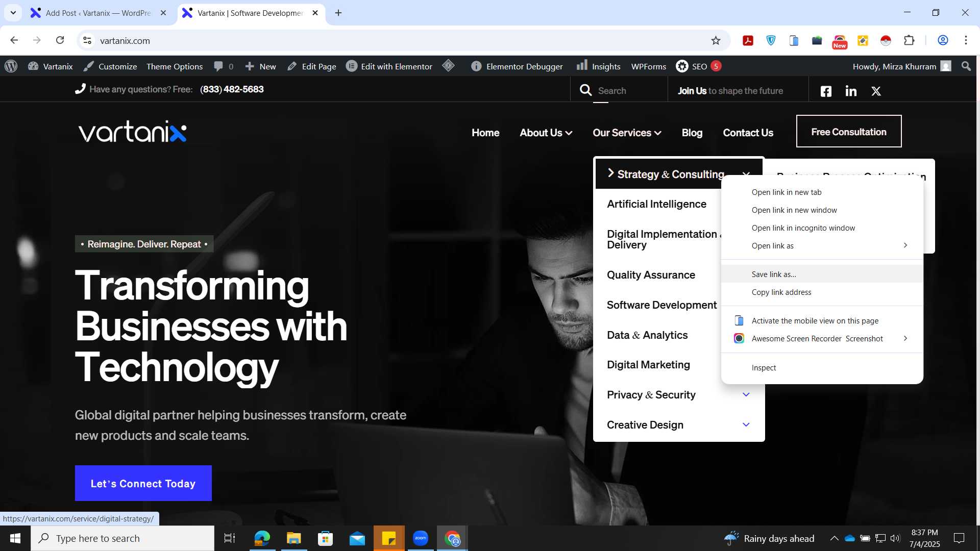Open the SEO item with 5 notifications
The width and height of the screenshot is (980, 551).
pos(698,66)
